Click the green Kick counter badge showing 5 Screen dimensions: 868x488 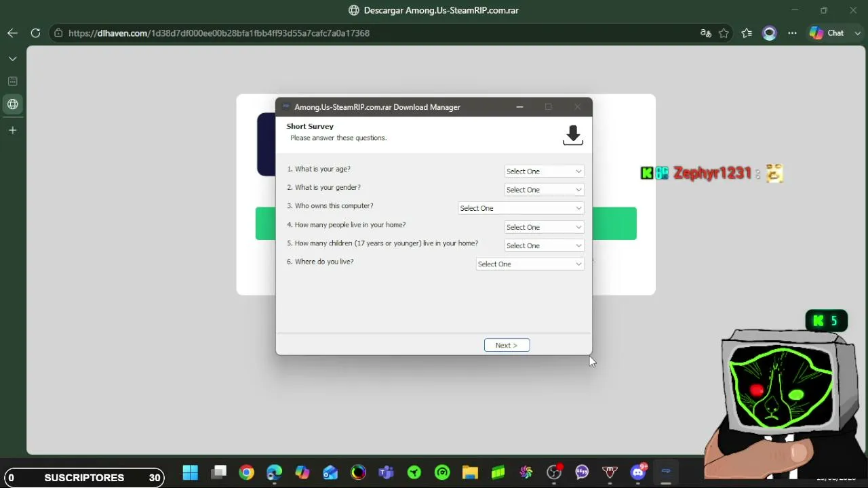point(826,321)
